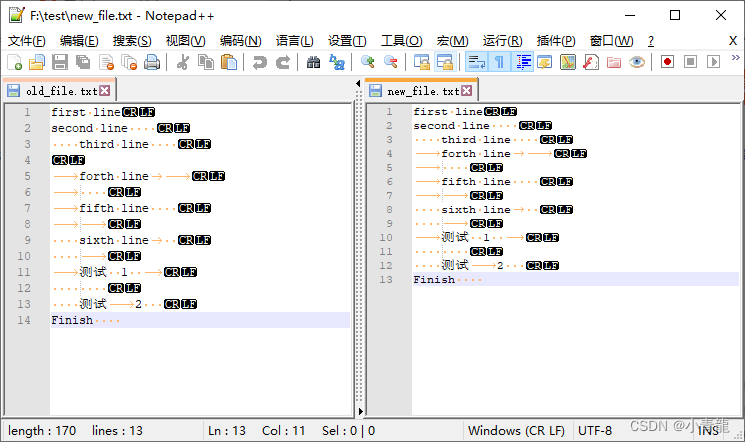Click the Windows (CR LF) status bar field

[x=516, y=431]
